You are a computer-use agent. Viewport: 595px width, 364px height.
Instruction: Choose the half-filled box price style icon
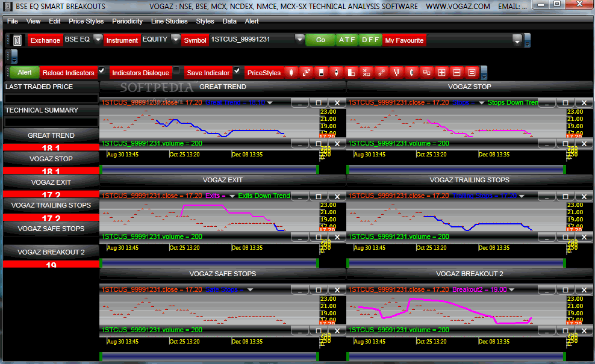(322, 72)
